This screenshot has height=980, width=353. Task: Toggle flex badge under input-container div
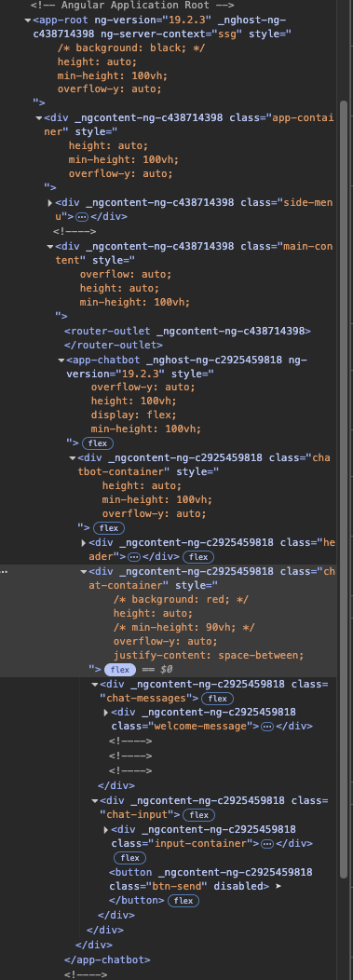[x=129, y=857]
